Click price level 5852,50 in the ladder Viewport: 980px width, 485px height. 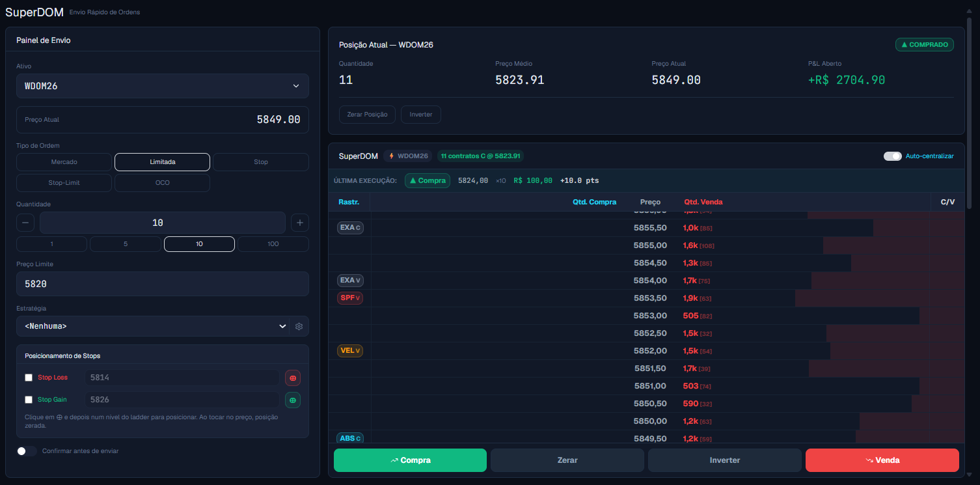pyautogui.click(x=650, y=333)
